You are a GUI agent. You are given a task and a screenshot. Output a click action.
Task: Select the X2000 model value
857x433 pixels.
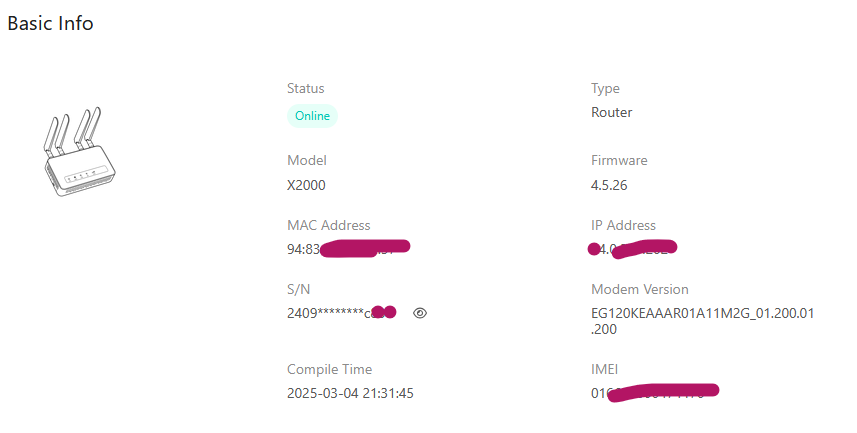coord(306,185)
